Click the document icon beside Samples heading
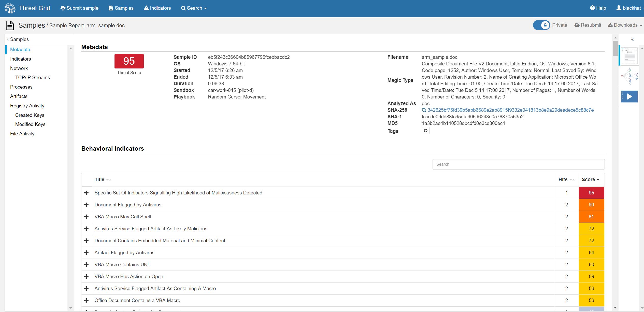 point(10,25)
